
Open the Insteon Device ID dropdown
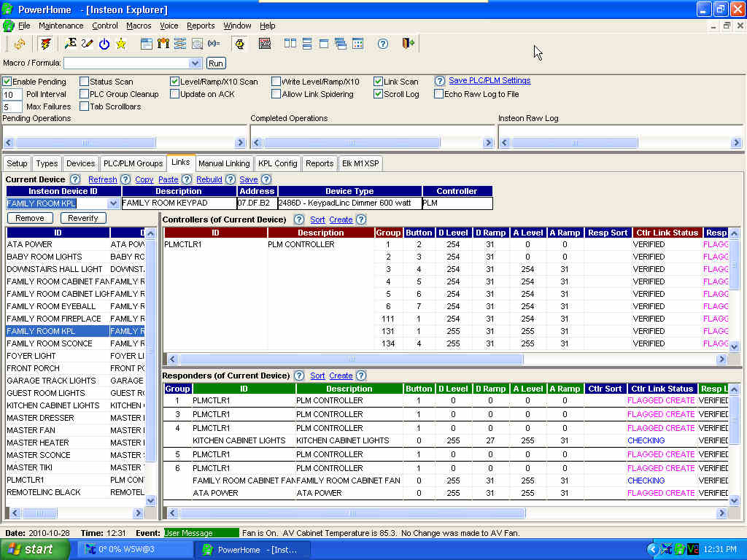[113, 203]
